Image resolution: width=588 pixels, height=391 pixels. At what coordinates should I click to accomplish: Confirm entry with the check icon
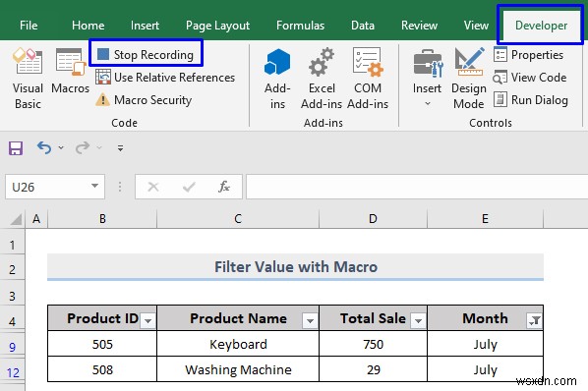[x=189, y=187]
